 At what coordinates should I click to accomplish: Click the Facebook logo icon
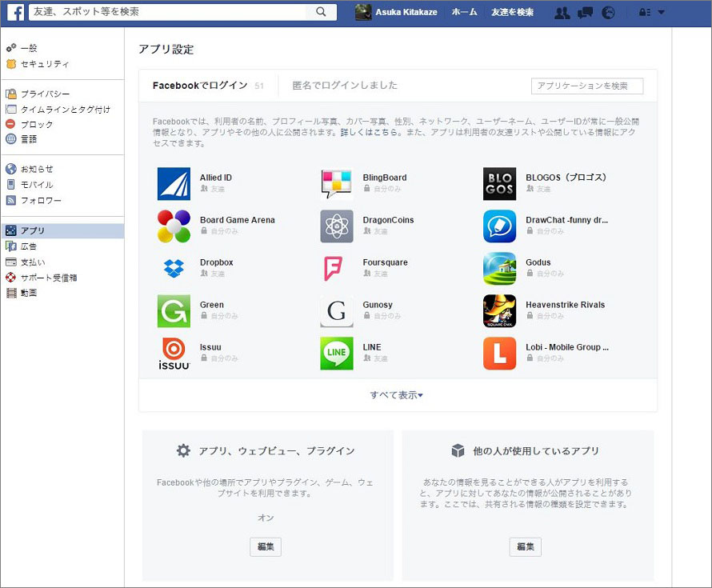(x=15, y=12)
